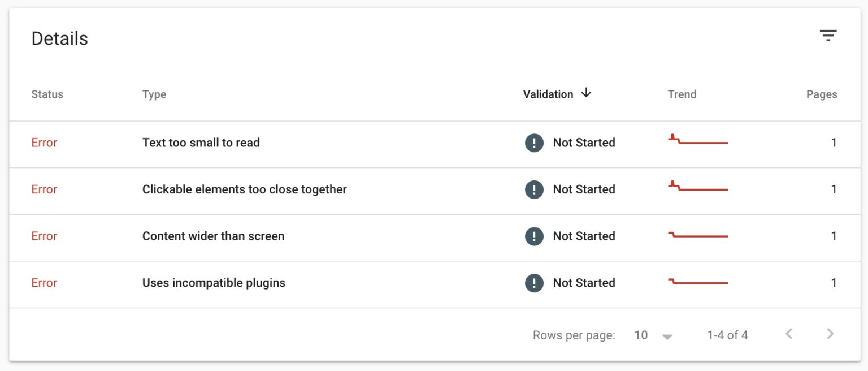This screenshot has width=868, height=371.
Task: Go to previous page chevron
Action: point(789,334)
